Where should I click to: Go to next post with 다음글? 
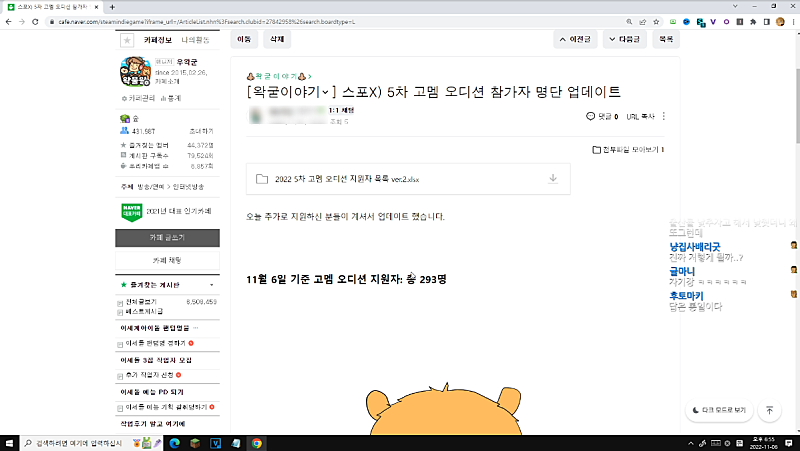coord(624,39)
